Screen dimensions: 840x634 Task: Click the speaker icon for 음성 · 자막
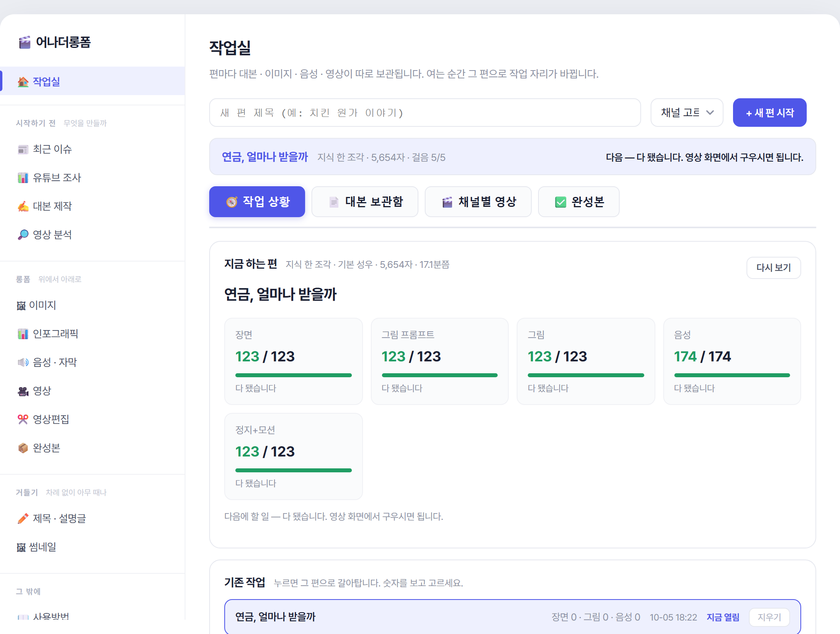click(x=23, y=363)
